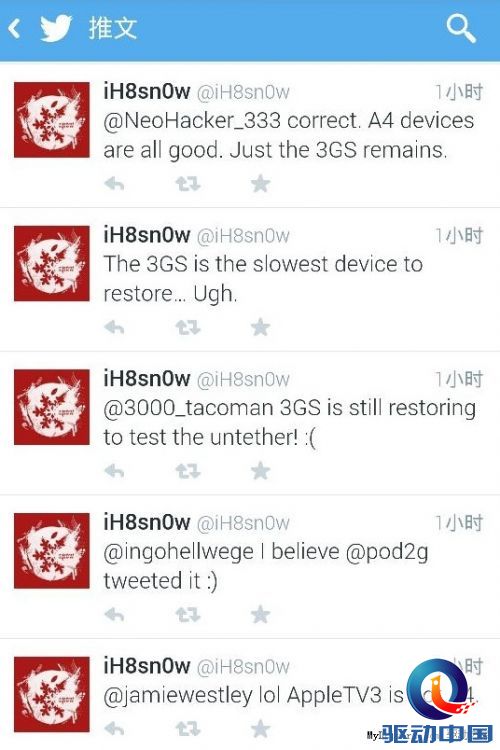Retweet the A4 devices tweet

point(188,184)
